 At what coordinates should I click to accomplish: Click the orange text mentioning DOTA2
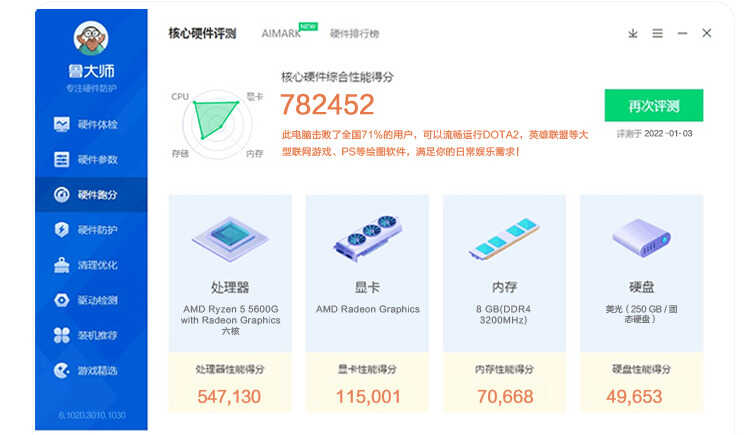(x=435, y=143)
